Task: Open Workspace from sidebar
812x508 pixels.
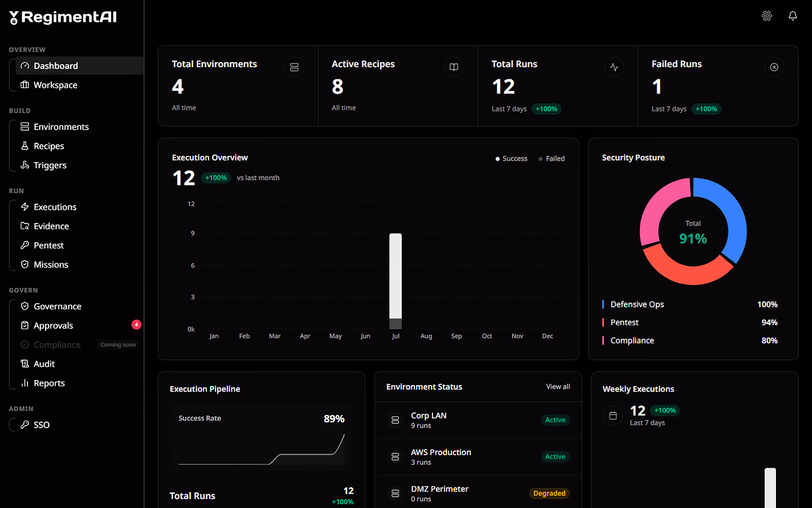Action: [x=79, y=85]
